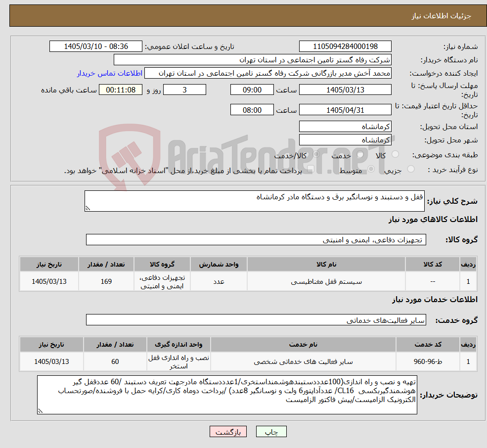Click the جزئیات اطلاعات نیاز header bar
Screen dimensions: 487x448
248,15
